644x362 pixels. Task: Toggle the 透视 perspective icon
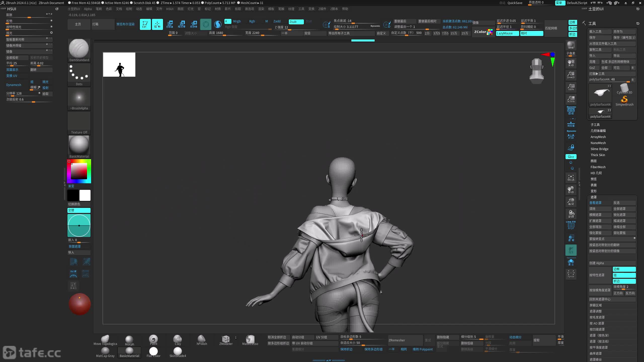(x=571, y=111)
